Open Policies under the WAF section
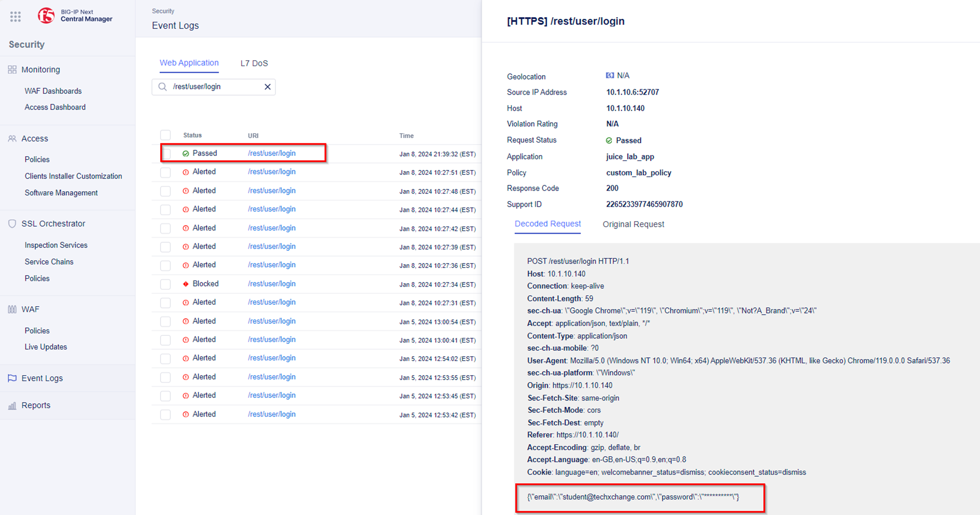The width and height of the screenshot is (980, 515). pyautogui.click(x=37, y=331)
